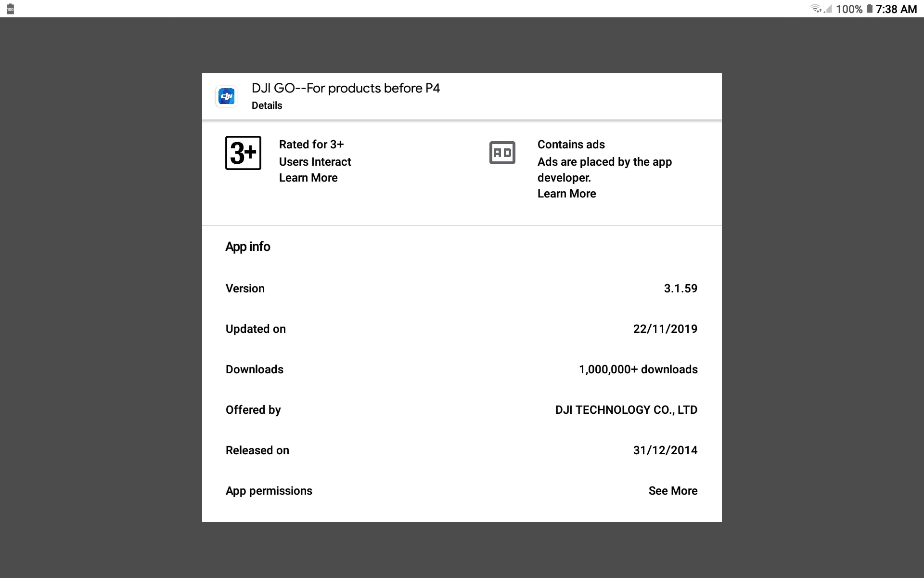Tap the DJI GO app icon

226,96
